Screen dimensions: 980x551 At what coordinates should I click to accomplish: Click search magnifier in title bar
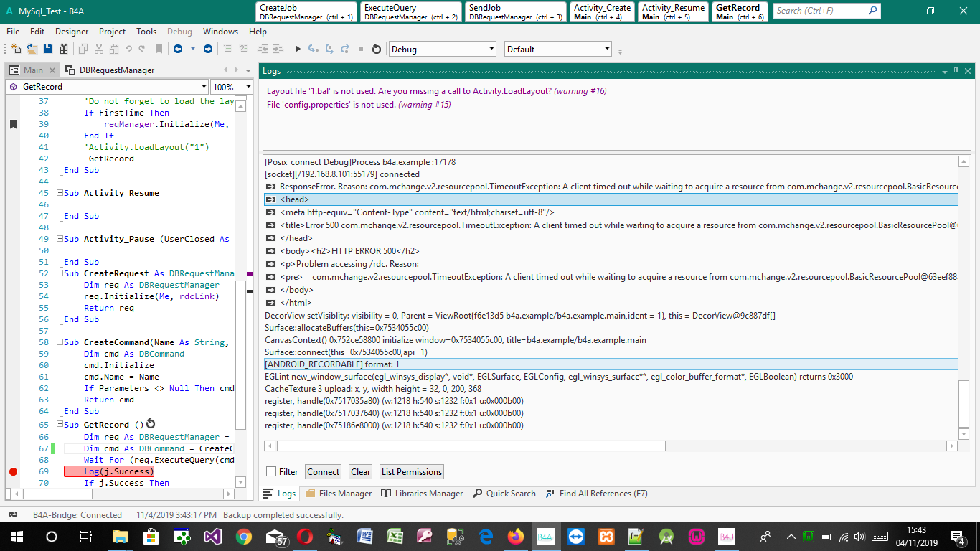(x=872, y=11)
